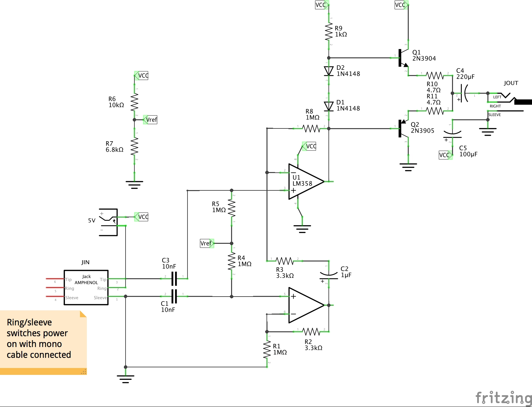Click the '100µF' value text

click(x=468, y=154)
